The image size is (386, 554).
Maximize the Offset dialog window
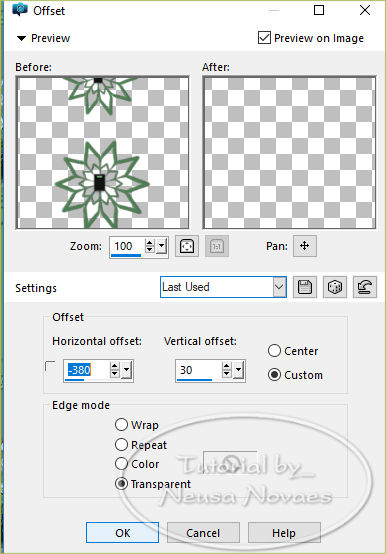(x=319, y=10)
